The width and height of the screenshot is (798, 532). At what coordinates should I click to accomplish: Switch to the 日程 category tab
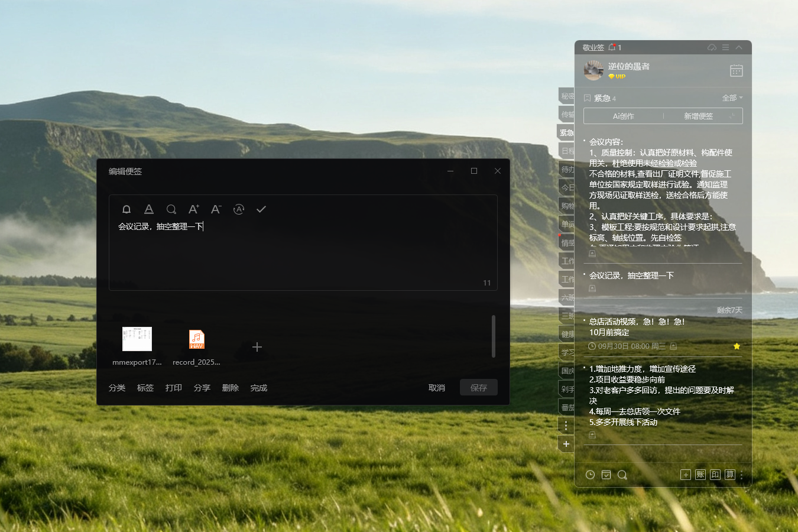(x=566, y=151)
